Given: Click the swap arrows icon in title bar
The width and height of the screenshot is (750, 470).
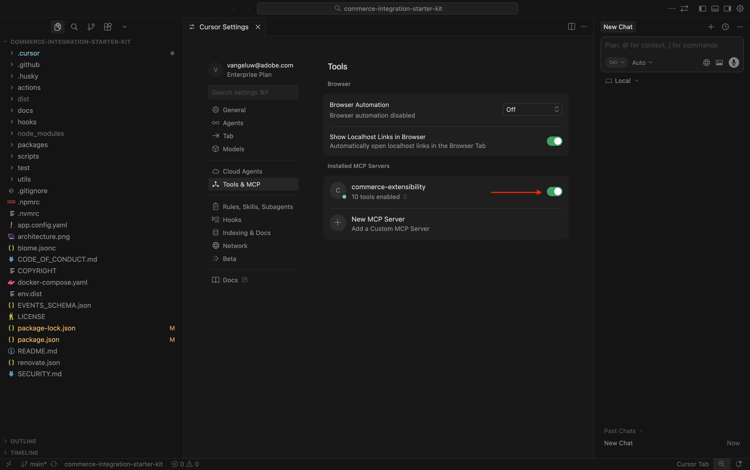Looking at the screenshot, I should pos(684,9).
